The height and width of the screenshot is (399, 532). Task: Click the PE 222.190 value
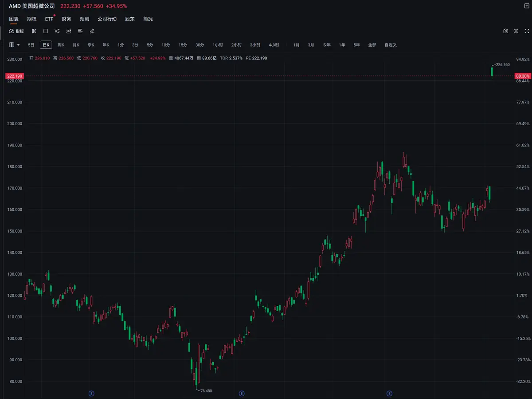256,58
